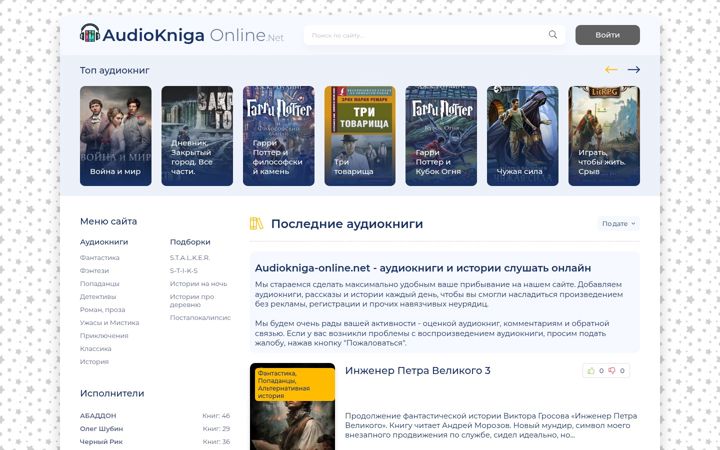720x450 pixels.
Task: Click the AudioKniga Online.Net site title
Action: [193, 35]
